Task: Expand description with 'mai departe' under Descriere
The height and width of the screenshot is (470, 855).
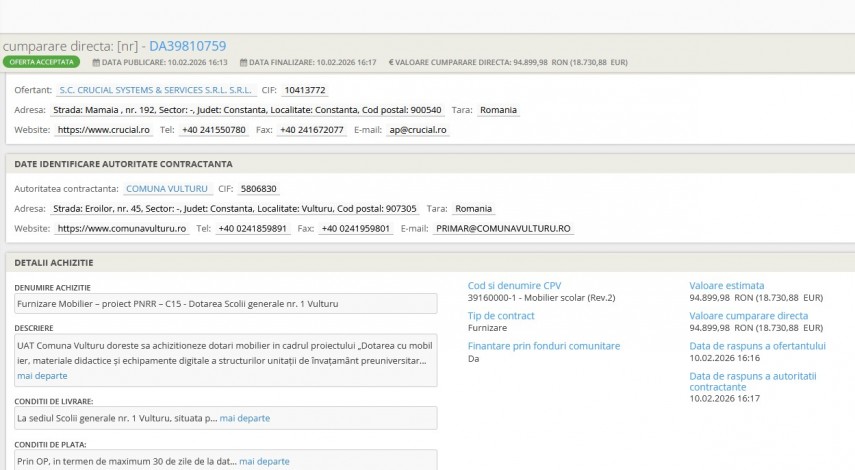Action: (42, 375)
